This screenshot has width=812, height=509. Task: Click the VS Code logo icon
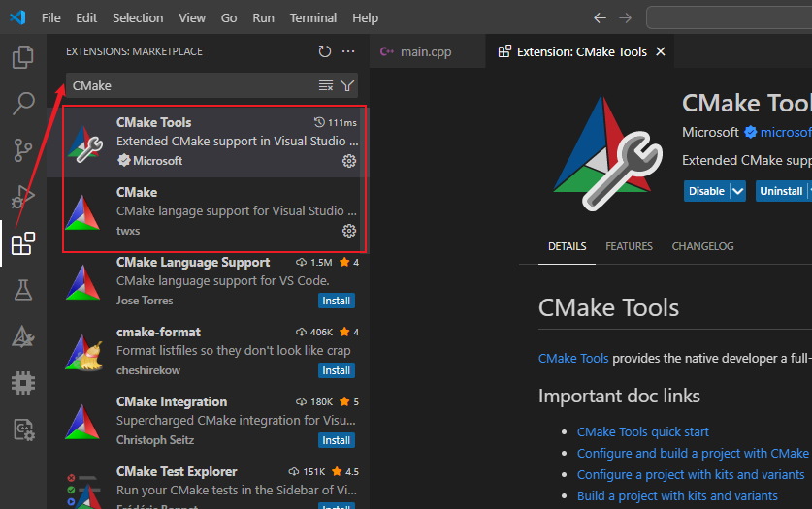tap(17, 17)
